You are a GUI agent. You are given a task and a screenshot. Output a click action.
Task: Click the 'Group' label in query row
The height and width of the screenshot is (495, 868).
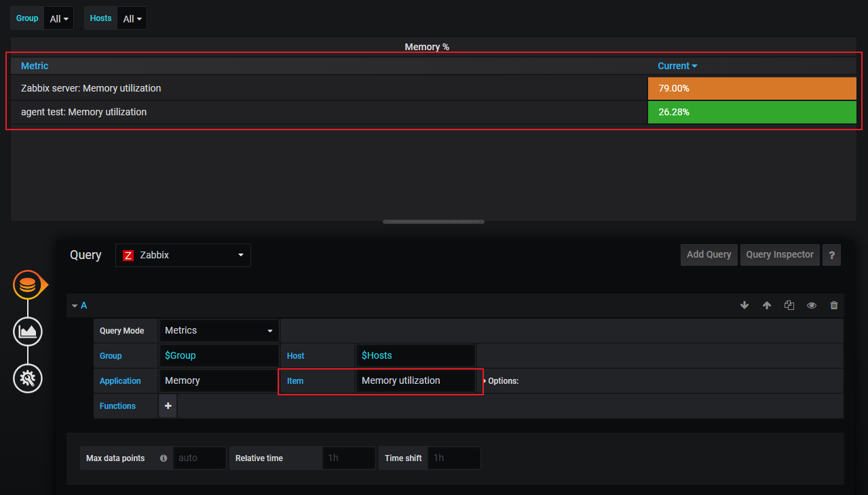pos(111,356)
